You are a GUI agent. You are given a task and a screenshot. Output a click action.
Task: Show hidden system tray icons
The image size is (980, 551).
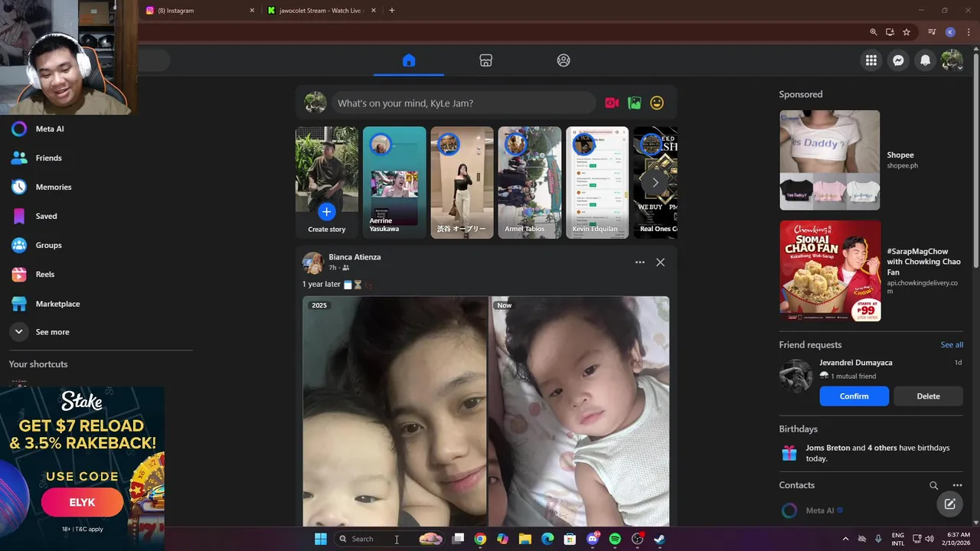pos(845,539)
